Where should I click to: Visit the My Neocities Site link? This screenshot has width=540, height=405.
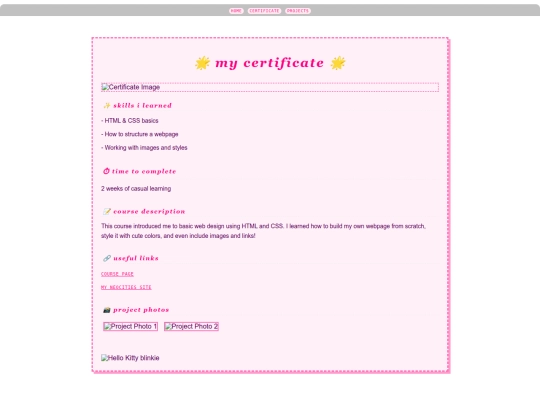pos(126,287)
